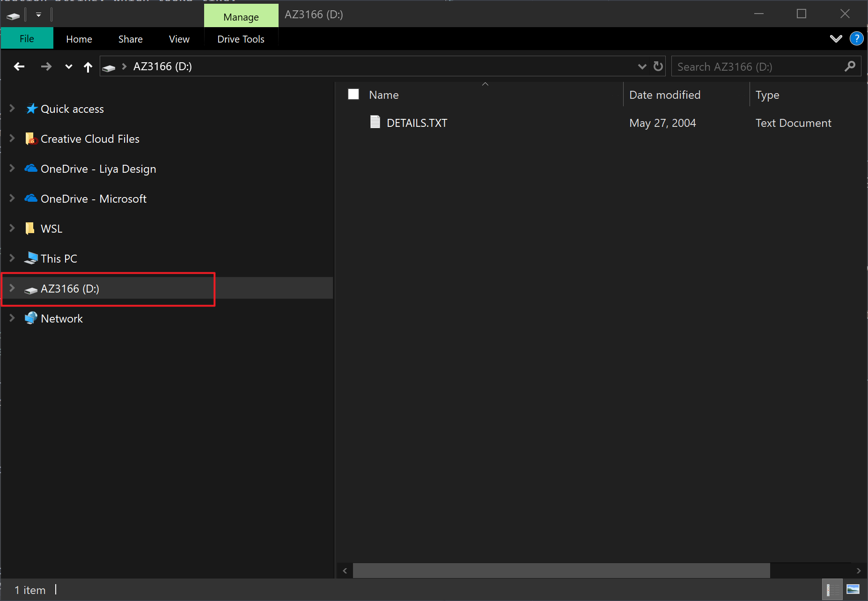Expand the This PC tree node
868x601 pixels.
coord(12,258)
